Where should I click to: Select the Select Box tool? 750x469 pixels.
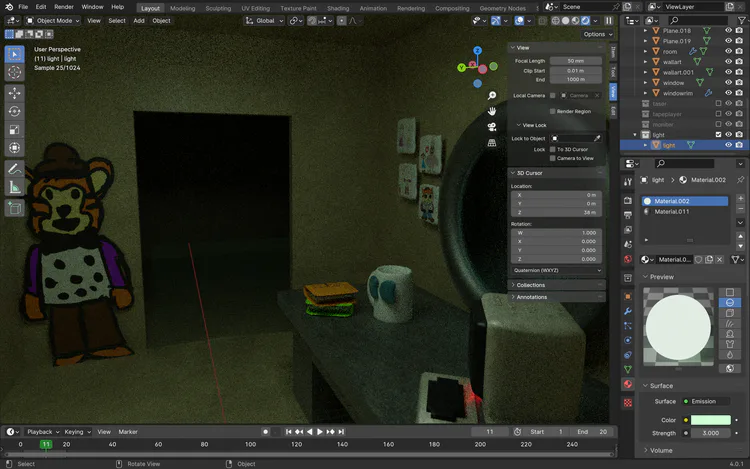click(x=14, y=54)
